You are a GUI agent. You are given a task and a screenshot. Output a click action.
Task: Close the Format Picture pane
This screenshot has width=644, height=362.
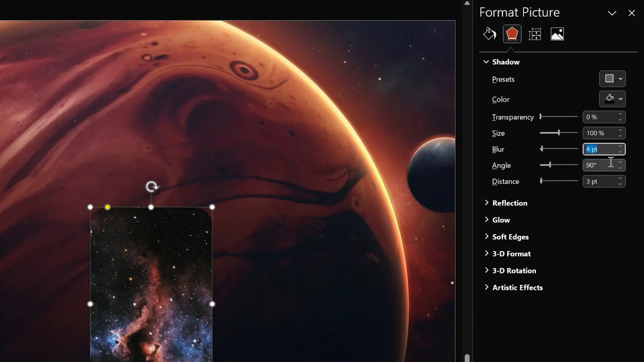pos(632,13)
